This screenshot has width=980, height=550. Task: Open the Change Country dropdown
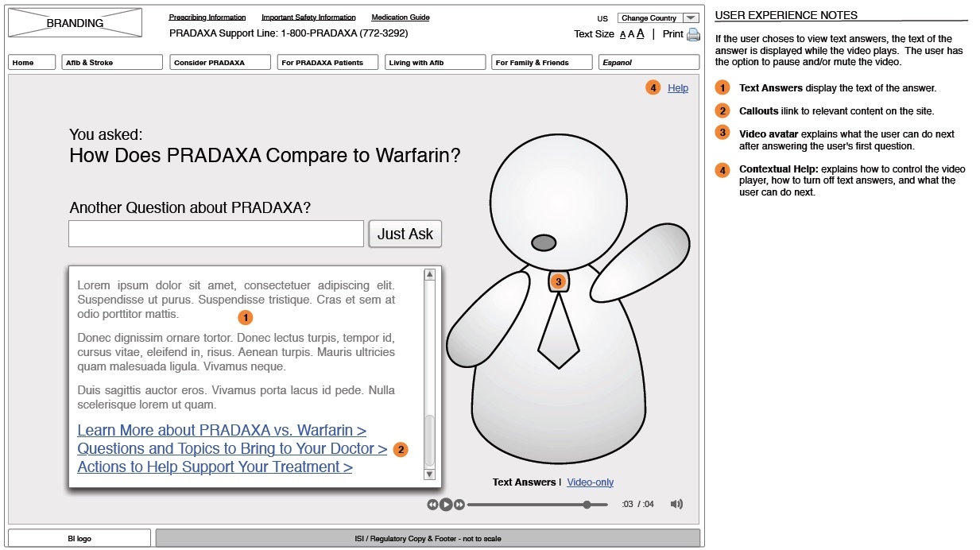659,17
